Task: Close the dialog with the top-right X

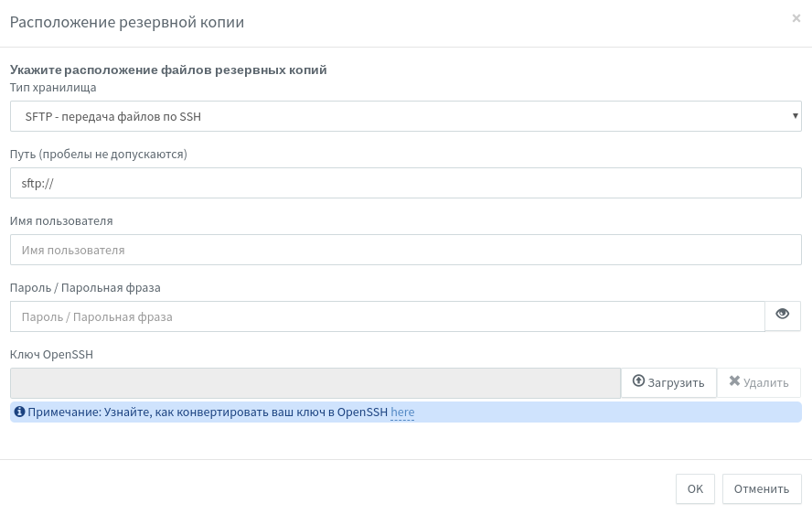Action: point(796,18)
